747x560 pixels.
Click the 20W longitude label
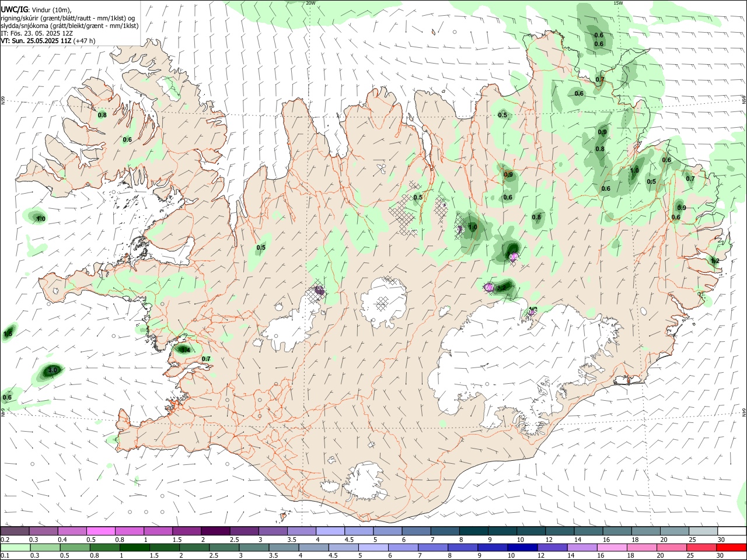[x=310, y=3]
